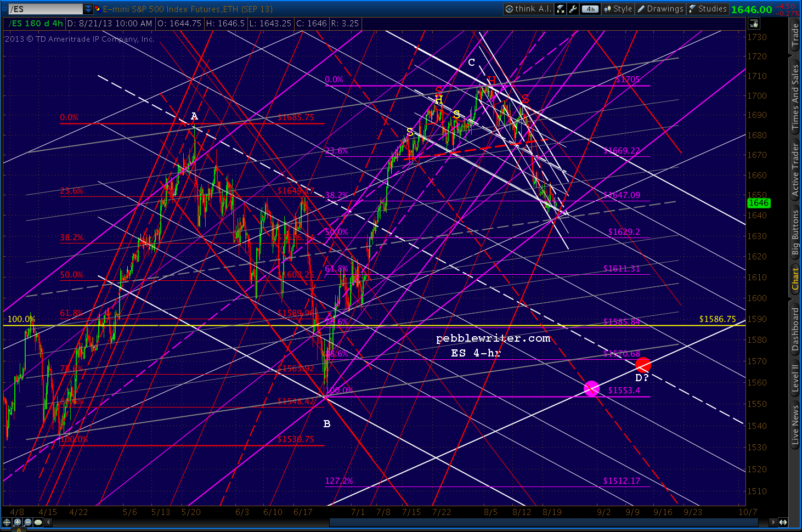The width and height of the screenshot is (802, 532).
Task: Open the Drawings menu
Action: pos(660,9)
